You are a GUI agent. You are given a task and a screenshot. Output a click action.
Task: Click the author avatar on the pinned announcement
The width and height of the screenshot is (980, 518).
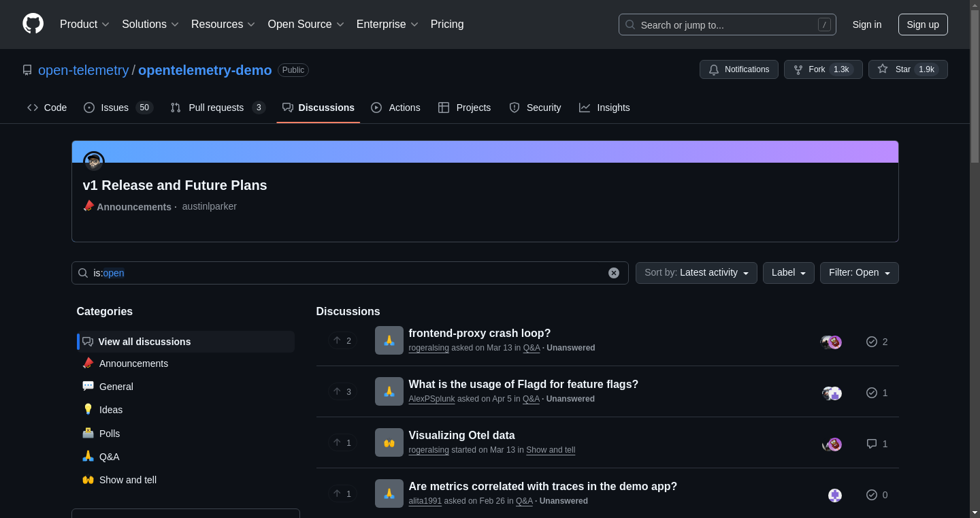pos(94,161)
